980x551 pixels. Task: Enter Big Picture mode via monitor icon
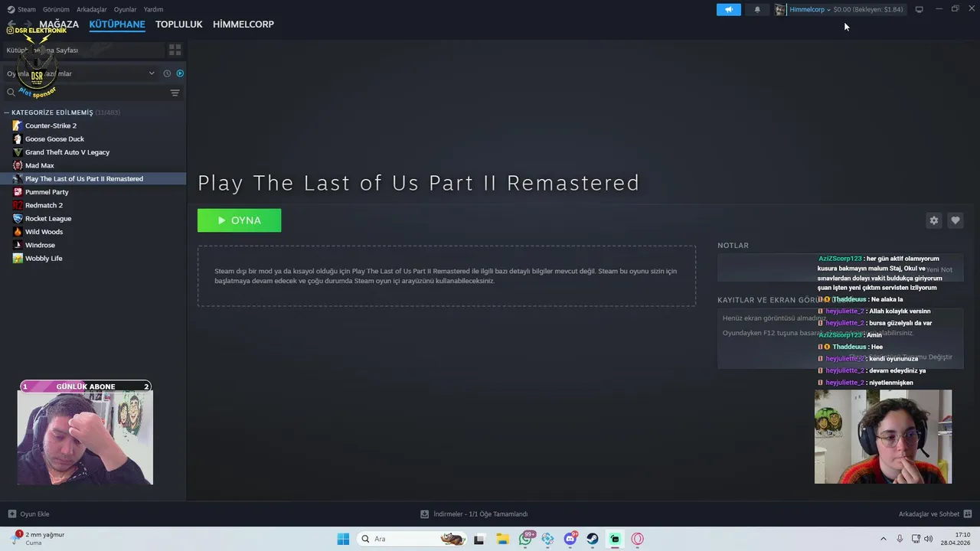pos(919,9)
